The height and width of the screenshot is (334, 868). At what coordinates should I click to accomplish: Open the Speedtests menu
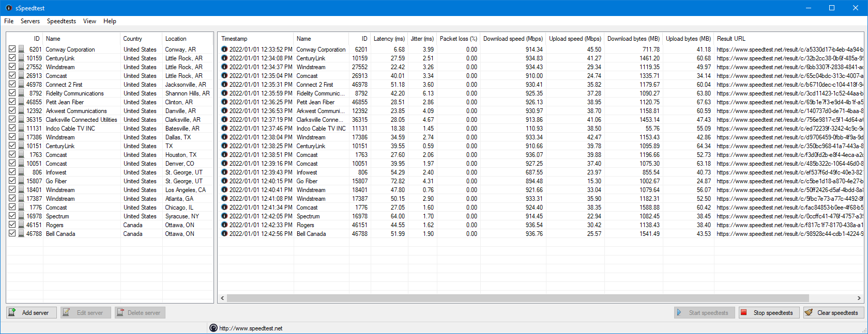pyautogui.click(x=61, y=21)
